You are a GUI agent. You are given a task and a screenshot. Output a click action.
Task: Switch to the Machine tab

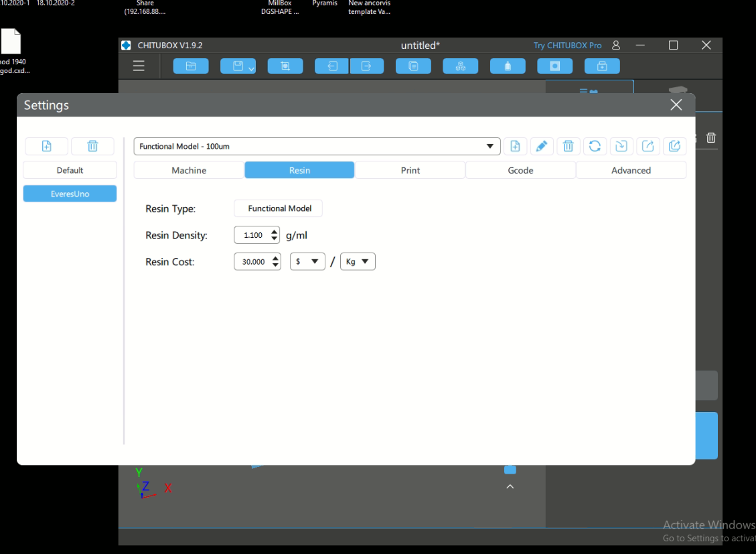click(189, 170)
